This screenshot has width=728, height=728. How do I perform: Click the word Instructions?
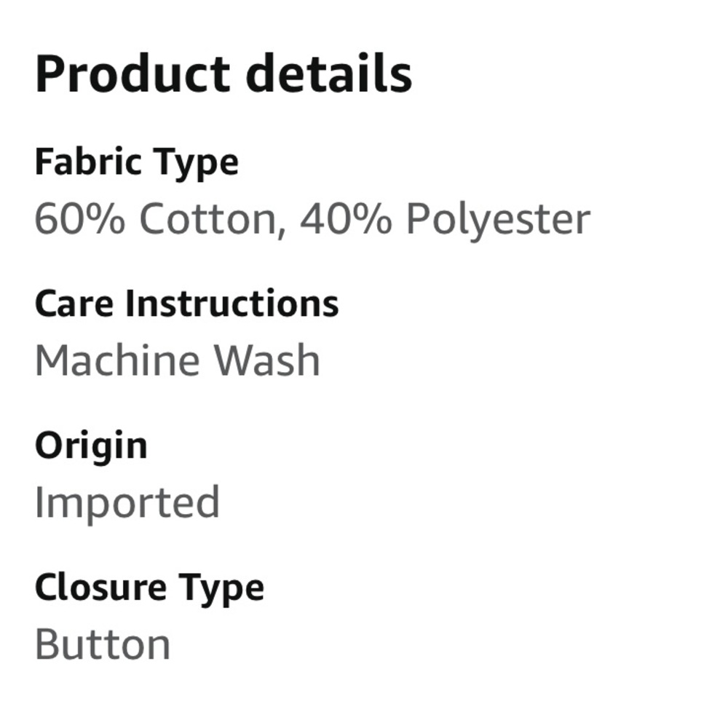click(232, 304)
